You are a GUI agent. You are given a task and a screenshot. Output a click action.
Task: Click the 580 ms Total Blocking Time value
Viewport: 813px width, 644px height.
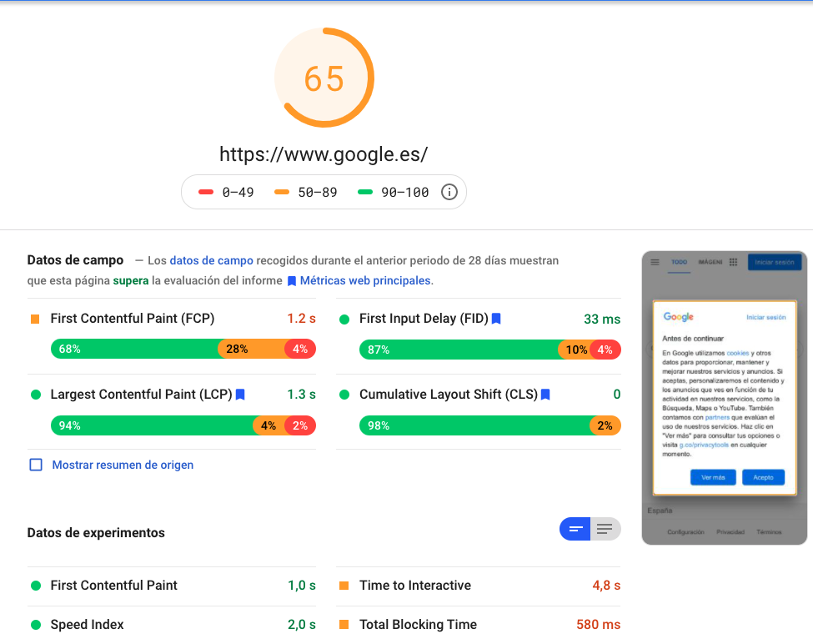click(599, 625)
